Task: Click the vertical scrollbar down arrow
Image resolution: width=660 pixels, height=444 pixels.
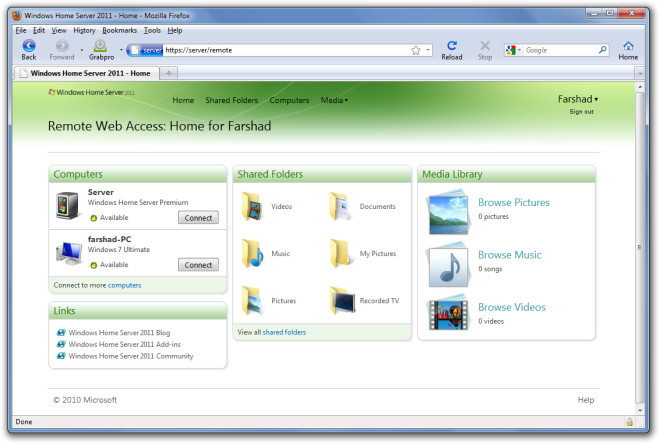Action: (640, 410)
